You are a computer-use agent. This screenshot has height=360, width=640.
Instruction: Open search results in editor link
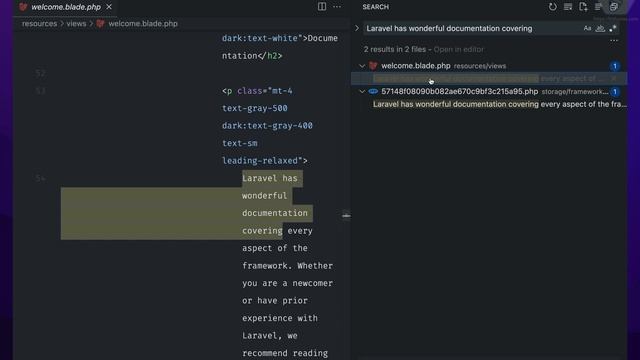[x=458, y=49]
